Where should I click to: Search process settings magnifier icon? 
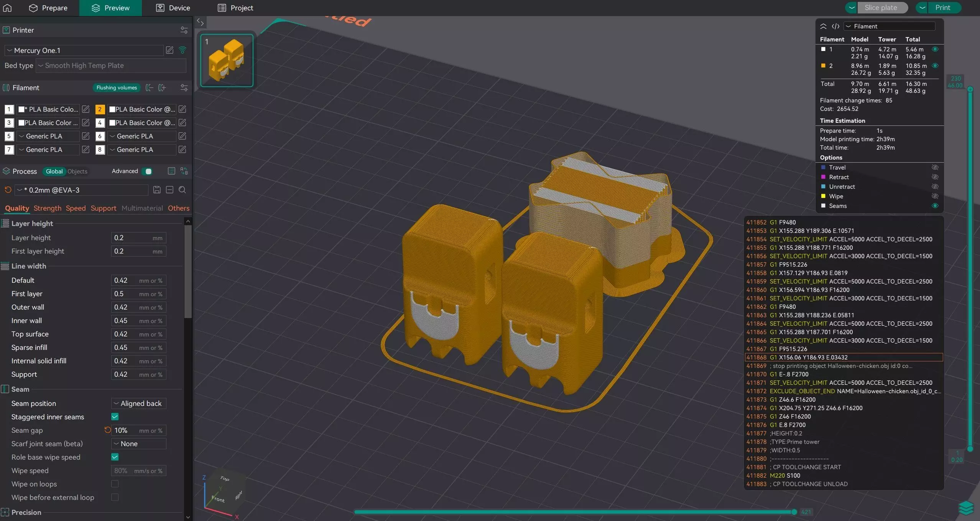[183, 190]
